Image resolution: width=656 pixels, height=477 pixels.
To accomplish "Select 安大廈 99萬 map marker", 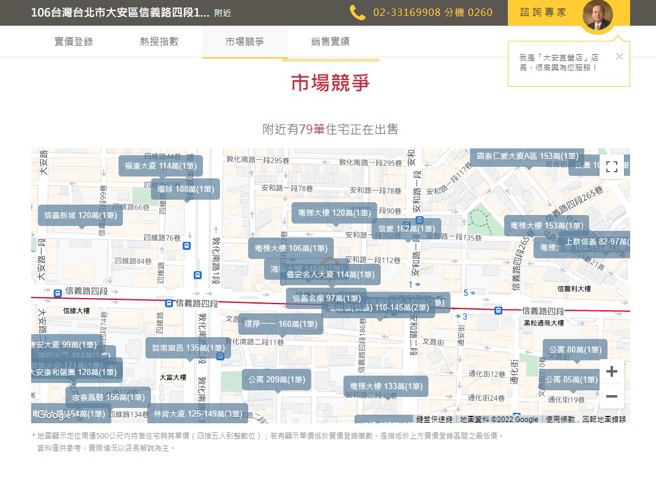I will 66,345.
